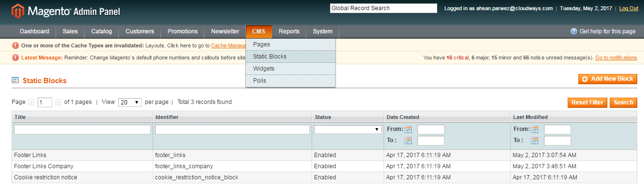Image resolution: width=644 pixels, height=190 pixels.
Task: Open the per page view dropdown
Action: pos(130,102)
